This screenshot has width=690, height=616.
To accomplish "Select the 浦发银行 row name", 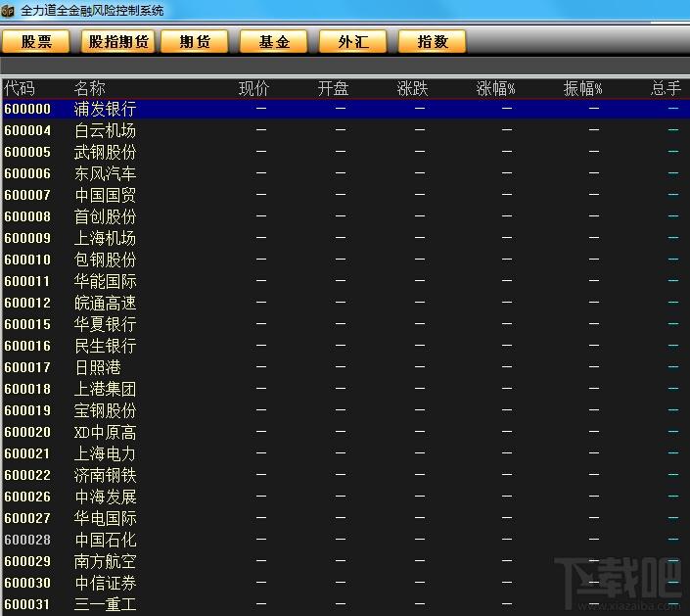I will pos(105,109).
